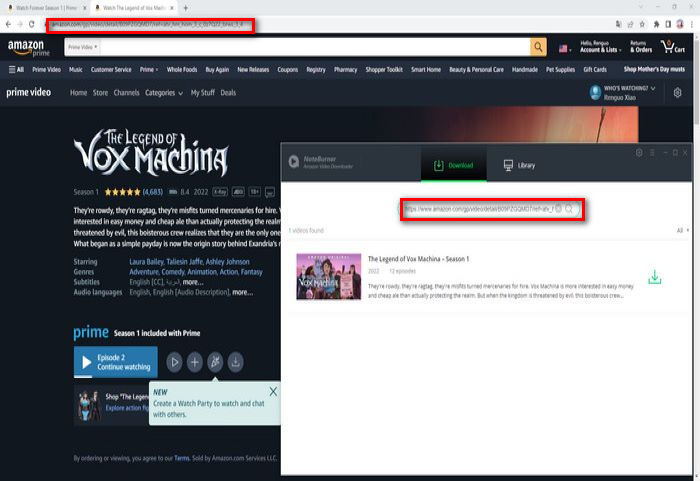Screen dimensions: 700x481
Task: Add title to Watchlist plus icon
Action: coord(195,362)
